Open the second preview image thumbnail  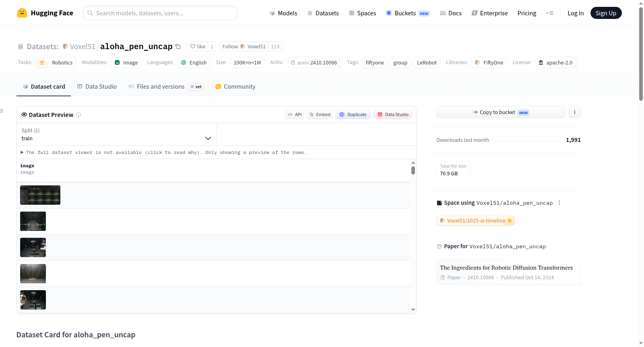(33, 221)
